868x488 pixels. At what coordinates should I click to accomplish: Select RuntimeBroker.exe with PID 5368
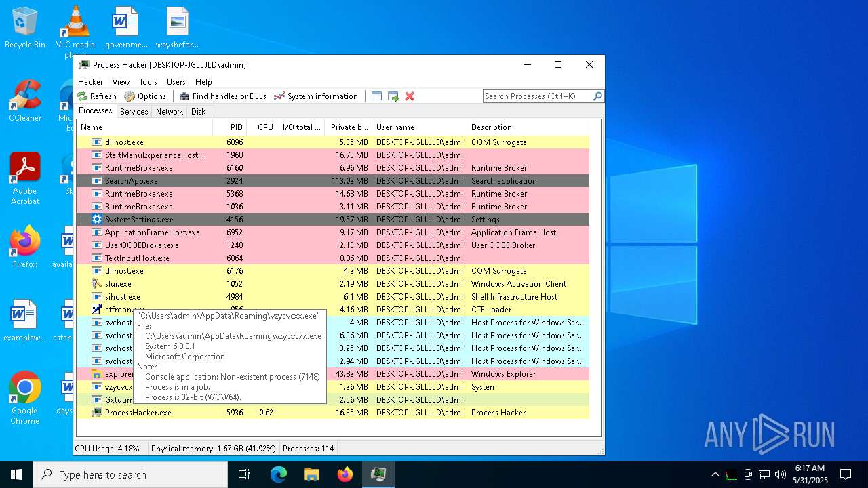tap(332, 194)
